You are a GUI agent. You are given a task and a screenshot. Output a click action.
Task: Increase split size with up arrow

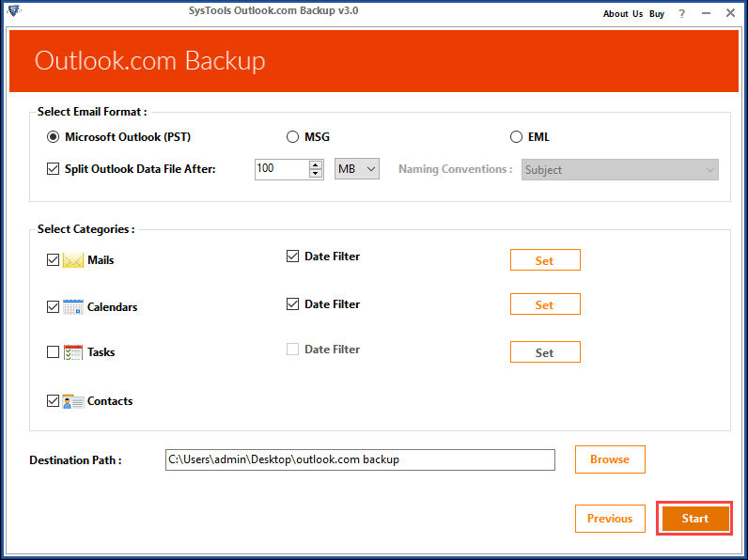click(x=316, y=164)
